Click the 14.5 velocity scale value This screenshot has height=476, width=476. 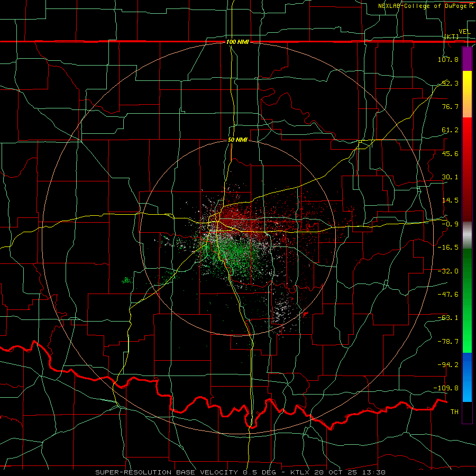point(450,200)
